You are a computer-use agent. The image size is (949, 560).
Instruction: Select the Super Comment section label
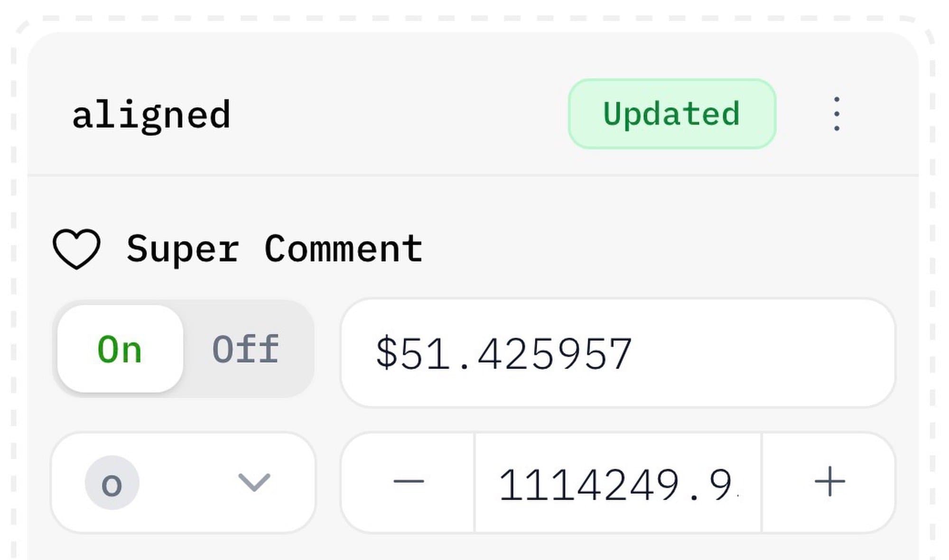pyautogui.click(x=274, y=248)
